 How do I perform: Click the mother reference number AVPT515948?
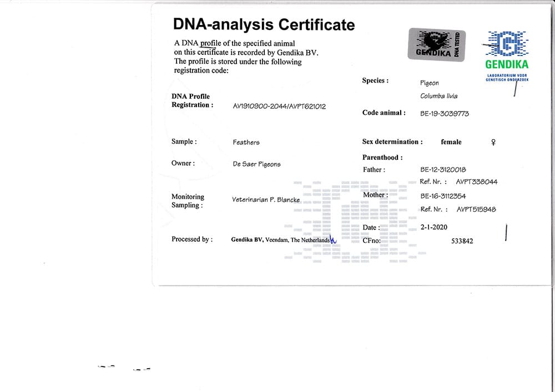pyautogui.click(x=476, y=210)
